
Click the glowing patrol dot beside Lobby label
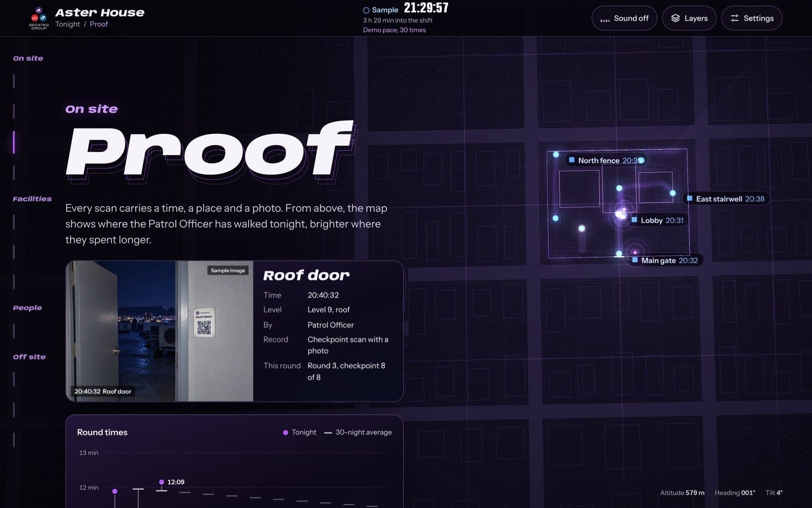[621, 215]
